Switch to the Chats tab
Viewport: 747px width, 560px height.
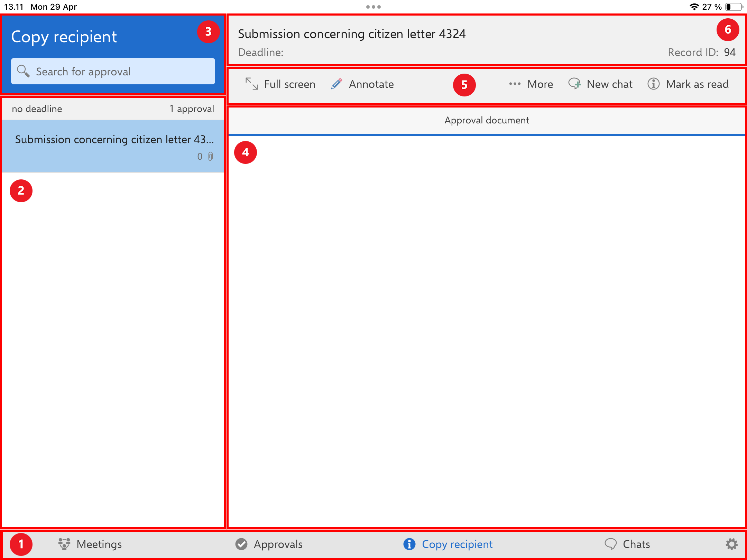[627, 544]
